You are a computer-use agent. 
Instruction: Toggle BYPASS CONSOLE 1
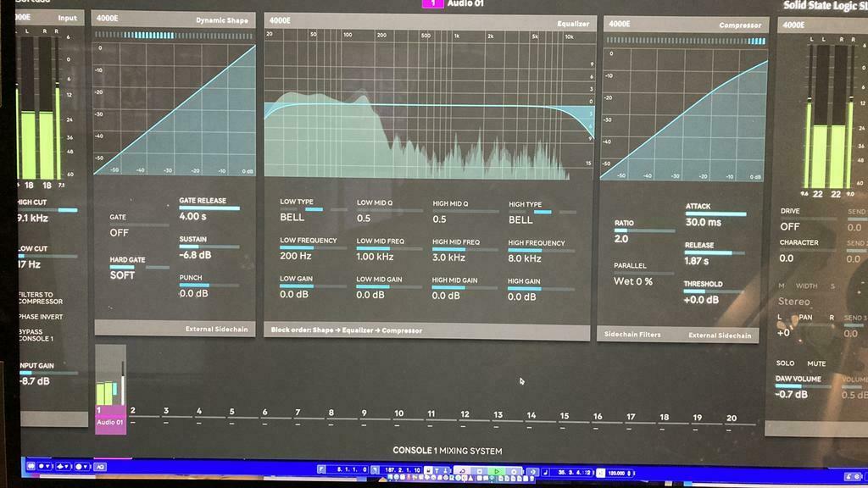pyautogui.click(x=36, y=335)
